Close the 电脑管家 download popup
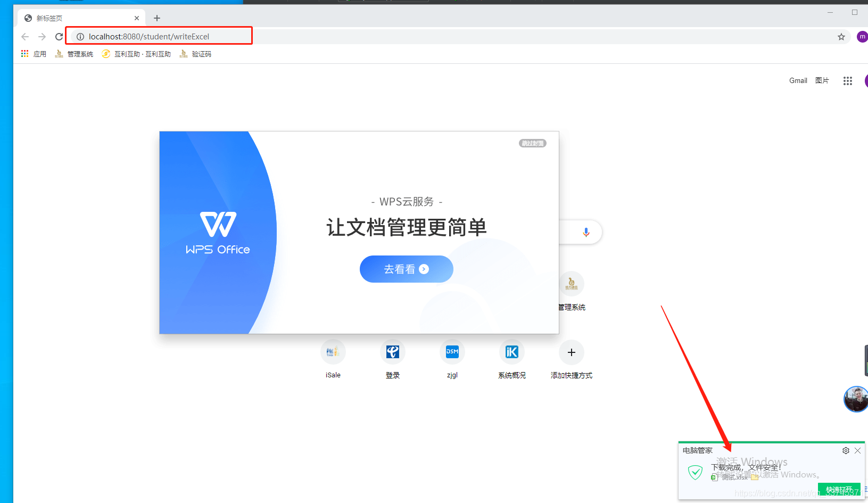This screenshot has height=503, width=868. 857,450
